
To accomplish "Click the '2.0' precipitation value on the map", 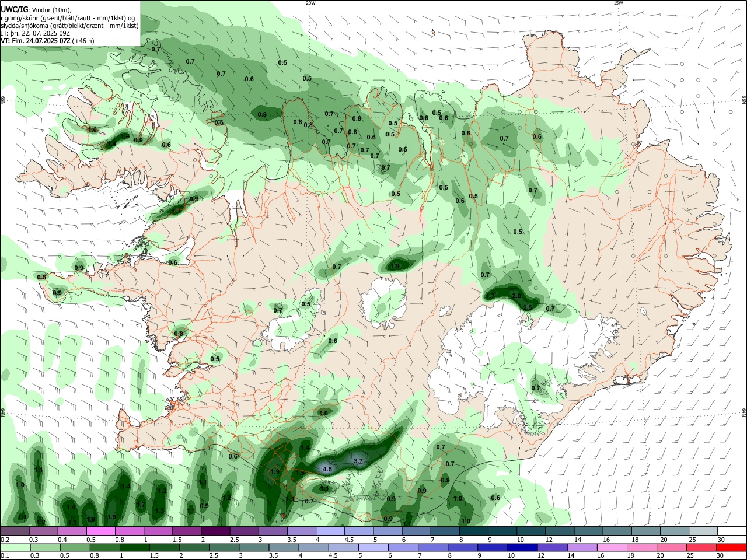I will coord(516,296).
